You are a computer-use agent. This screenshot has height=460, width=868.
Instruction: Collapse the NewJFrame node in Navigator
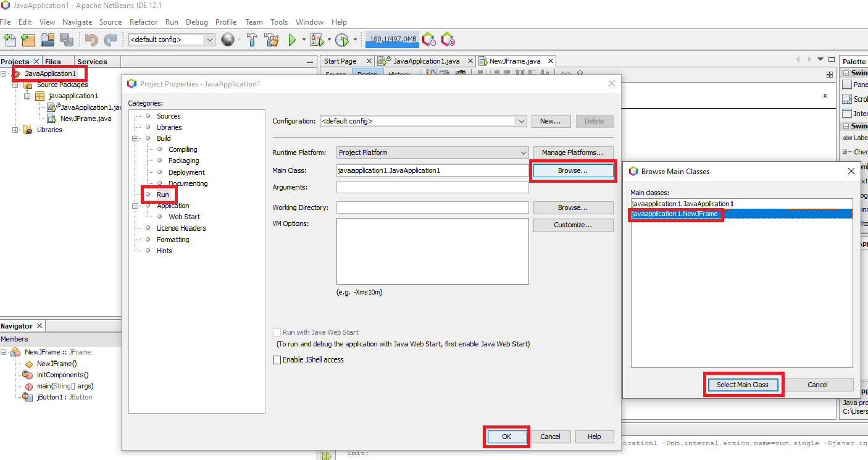(x=4, y=352)
